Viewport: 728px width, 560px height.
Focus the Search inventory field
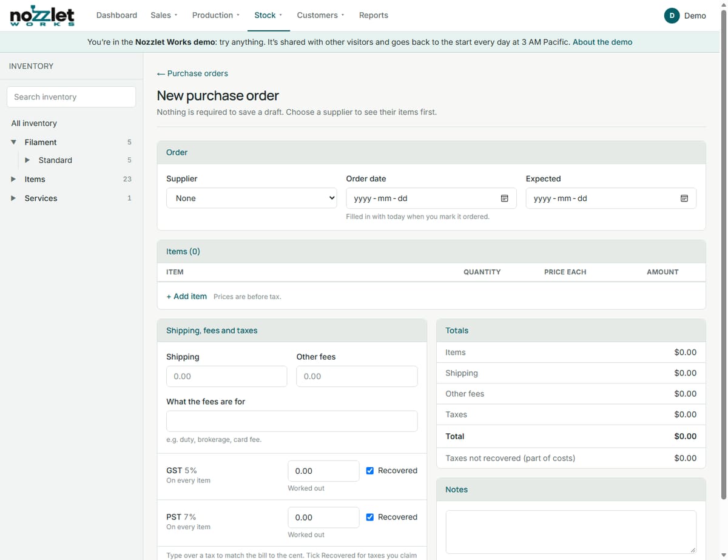(71, 96)
